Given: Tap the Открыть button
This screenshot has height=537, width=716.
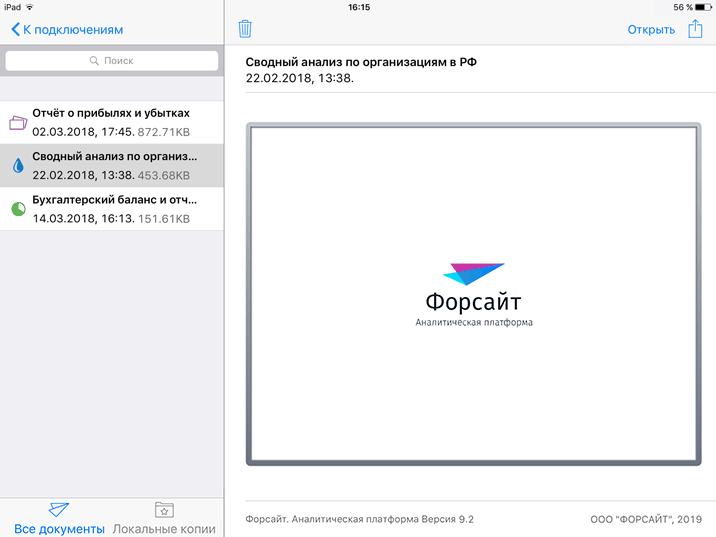Looking at the screenshot, I should click(651, 30).
